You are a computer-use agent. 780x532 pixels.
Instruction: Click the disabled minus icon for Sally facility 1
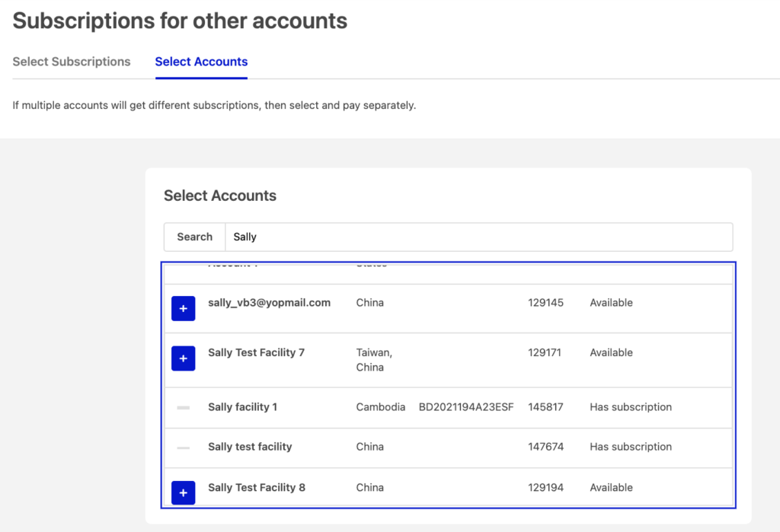[183, 408]
